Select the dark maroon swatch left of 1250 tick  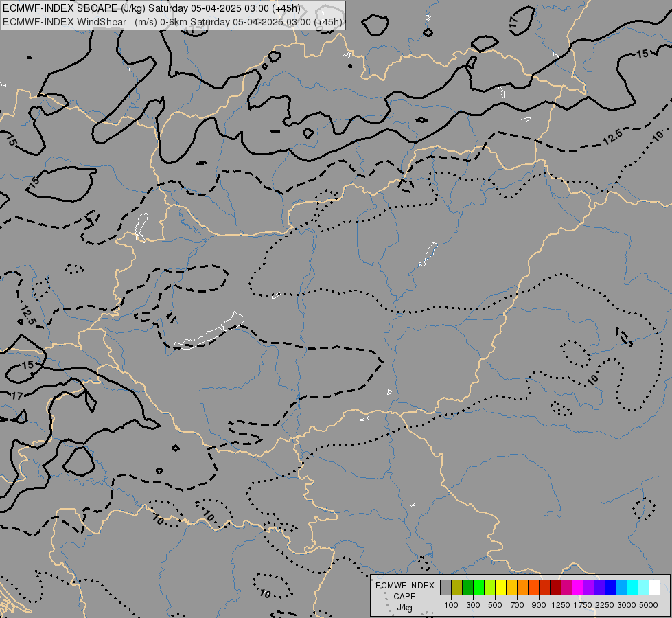(555, 588)
